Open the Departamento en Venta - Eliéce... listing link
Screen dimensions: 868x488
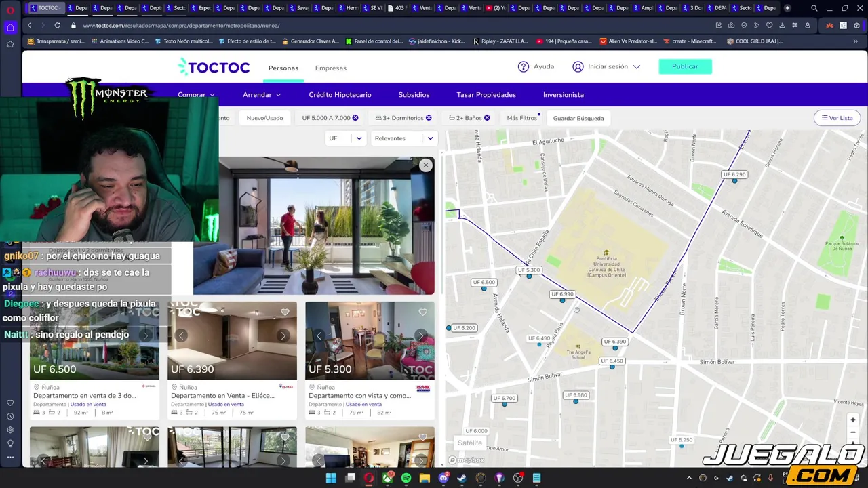[222, 395]
